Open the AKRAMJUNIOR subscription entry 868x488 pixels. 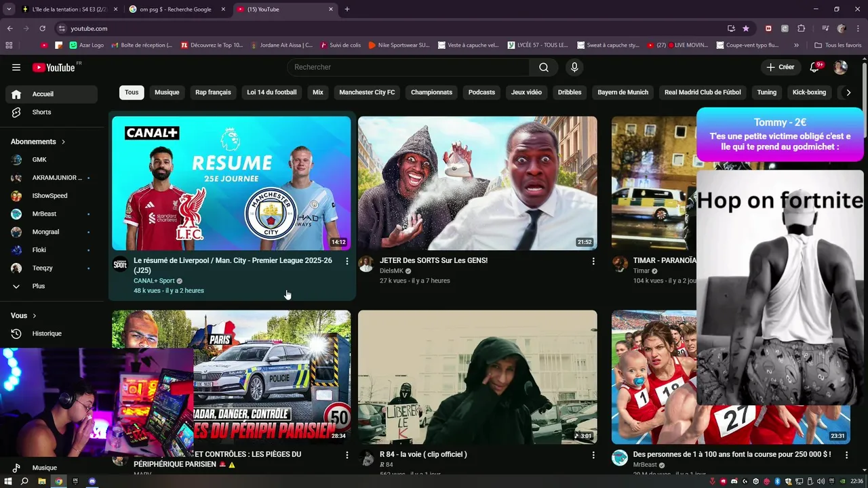point(52,178)
